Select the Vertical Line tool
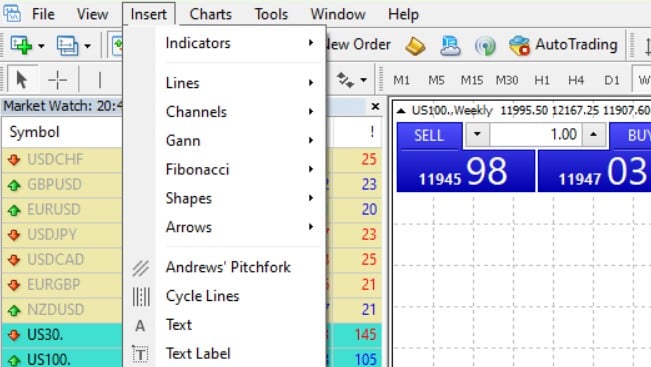651x367 pixels. [100, 79]
